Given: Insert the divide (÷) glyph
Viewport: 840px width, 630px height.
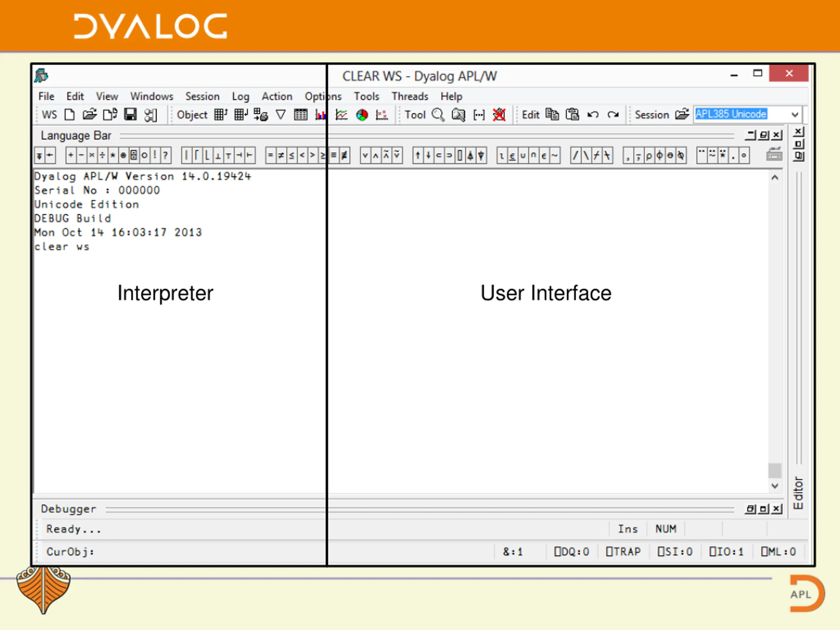Looking at the screenshot, I should point(102,155).
